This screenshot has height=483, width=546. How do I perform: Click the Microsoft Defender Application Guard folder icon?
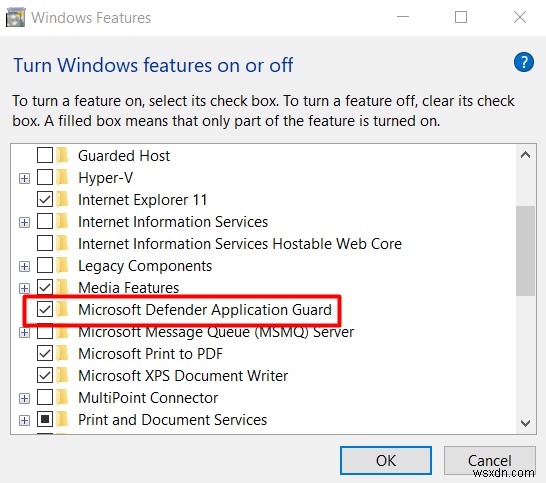[63, 309]
